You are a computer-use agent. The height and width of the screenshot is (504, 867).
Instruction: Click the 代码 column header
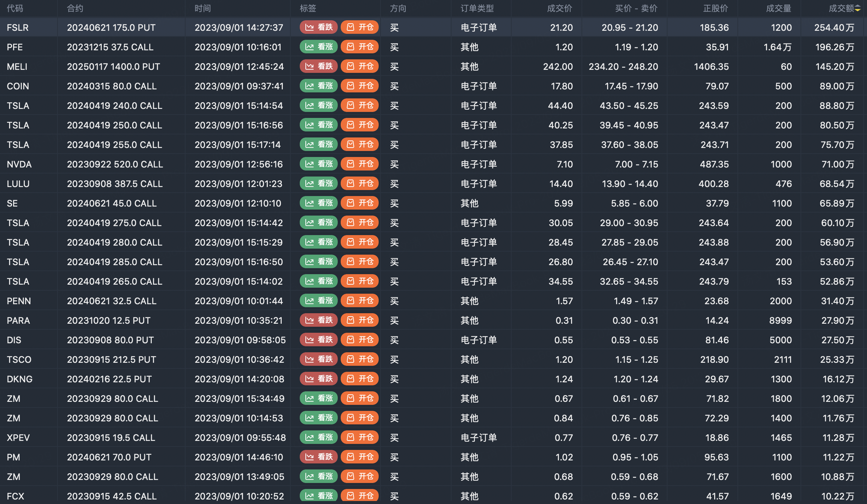(15, 9)
